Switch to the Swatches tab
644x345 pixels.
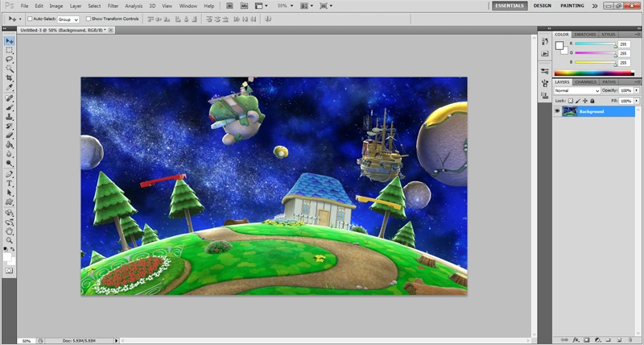(585, 35)
